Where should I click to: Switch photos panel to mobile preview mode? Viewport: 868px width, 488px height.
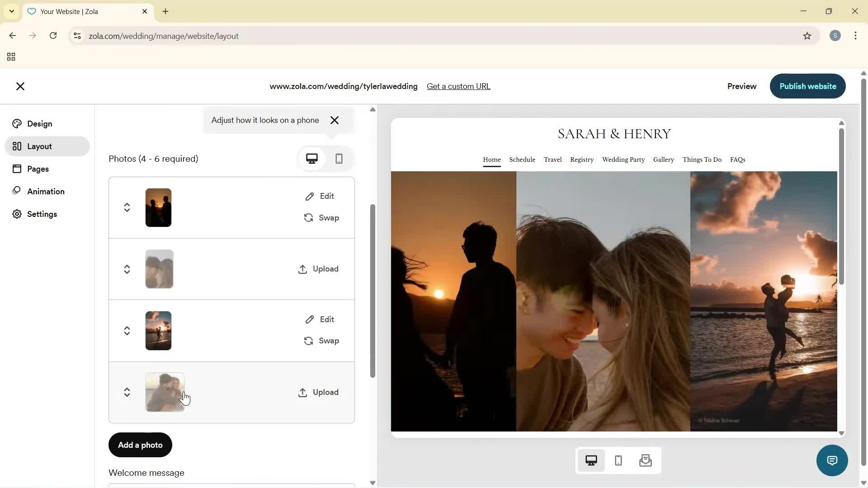coord(339,159)
